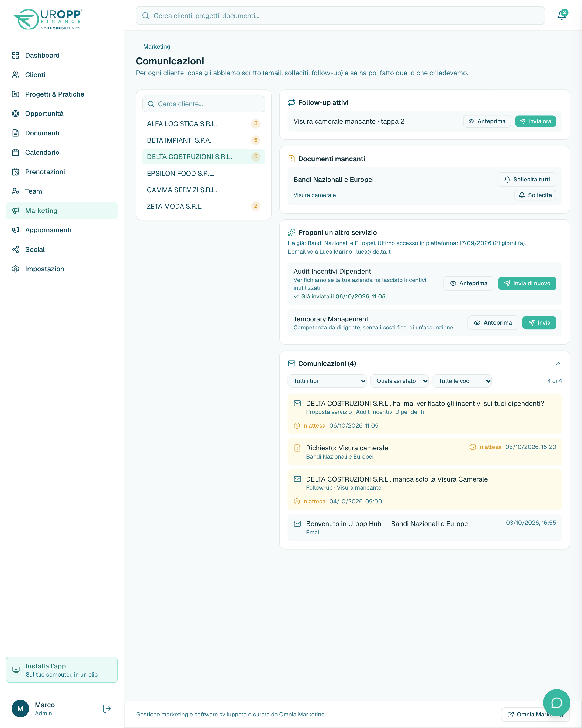Screen dimensions: 582x728
Task: Preview the Visura camerale mancante follow-up
Action: (487, 121)
